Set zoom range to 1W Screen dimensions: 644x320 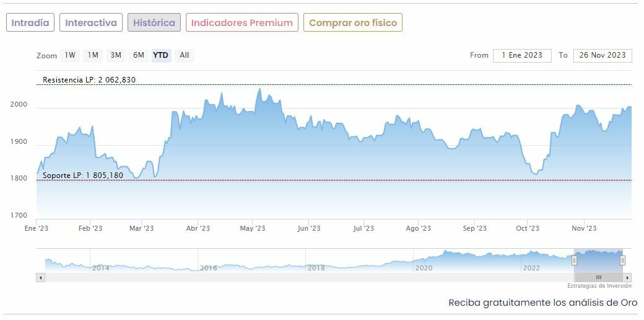coord(70,55)
